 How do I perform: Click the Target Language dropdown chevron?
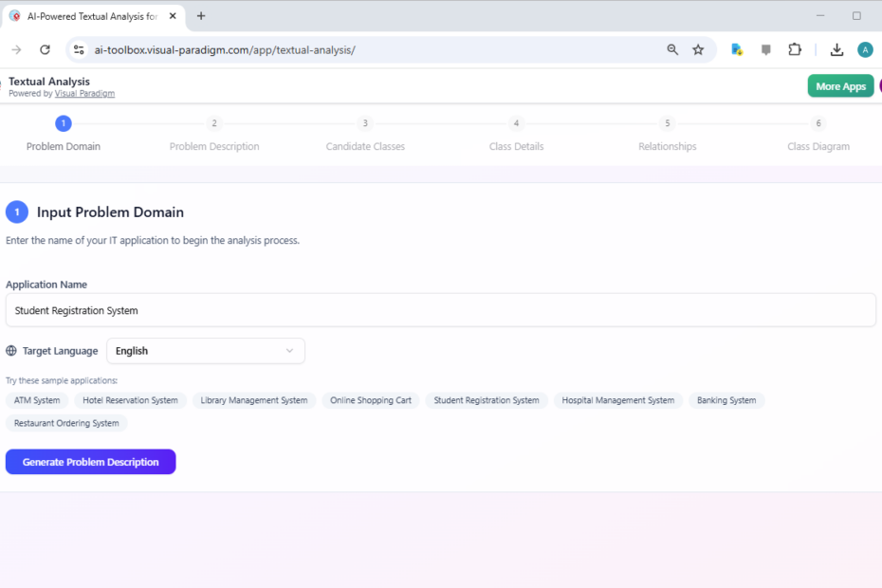click(x=289, y=350)
